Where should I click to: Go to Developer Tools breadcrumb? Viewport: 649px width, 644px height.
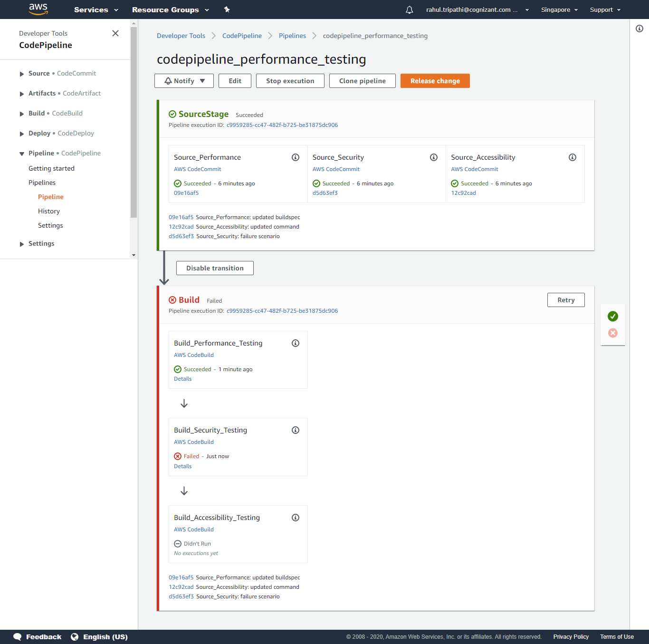coord(181,36)
